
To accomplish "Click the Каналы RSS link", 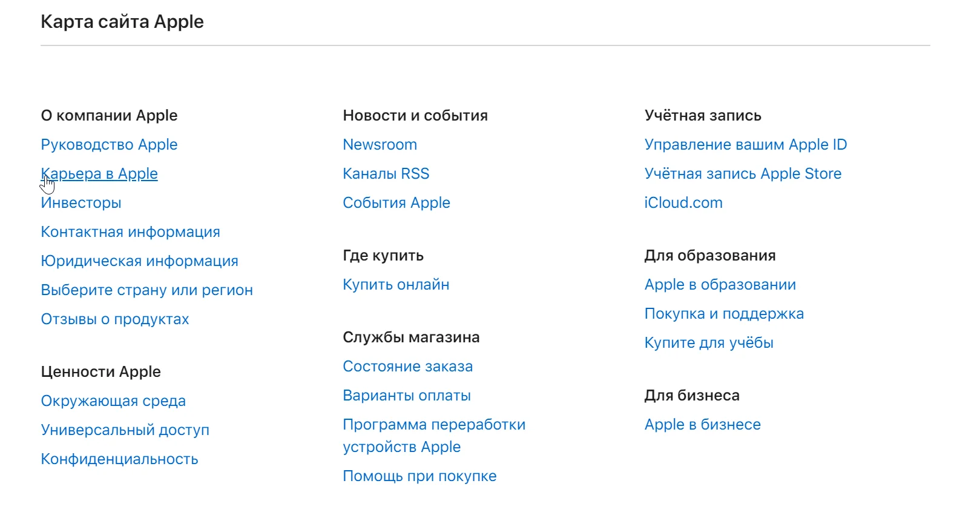I will tap(386, 174).
